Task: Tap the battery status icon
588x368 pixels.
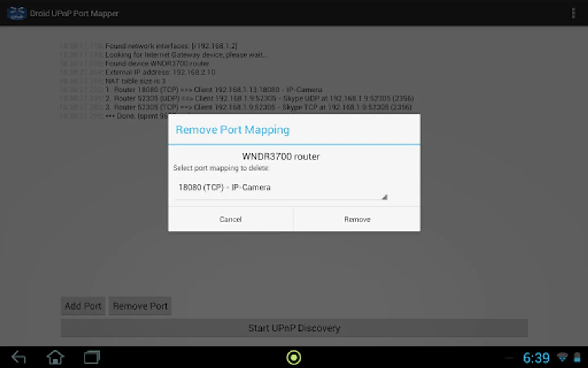Action: tap(577, 358)
